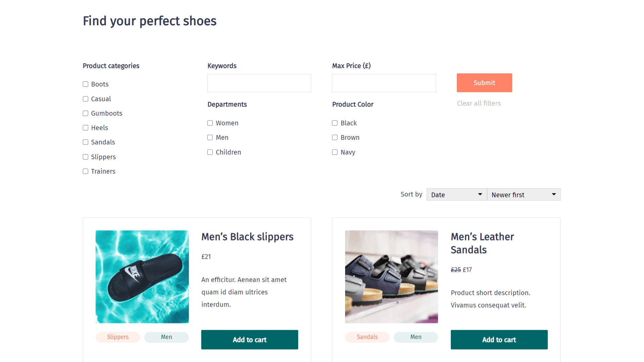Check the Sandals category filter
The image size is (644, 362).
pyautogui.click(x=85, y=142)
